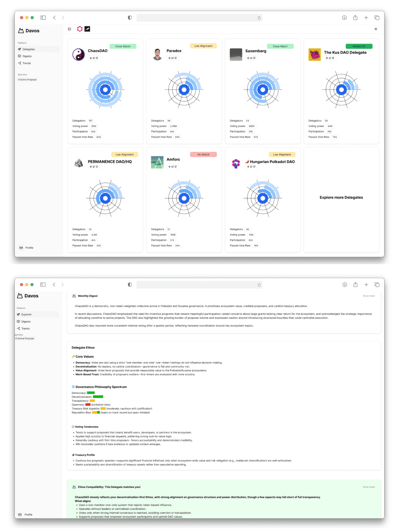The height and width of the screenshot is (532, 399).
Task: Open the Paradox delegate profile picture
Action: (157, 54)
